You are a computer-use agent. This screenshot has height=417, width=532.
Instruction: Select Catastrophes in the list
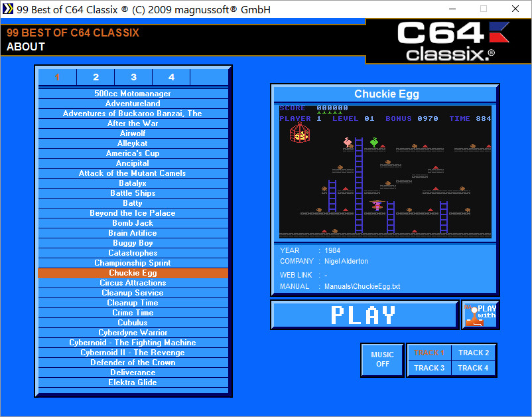pyautogui.click(x=133, y=252)
